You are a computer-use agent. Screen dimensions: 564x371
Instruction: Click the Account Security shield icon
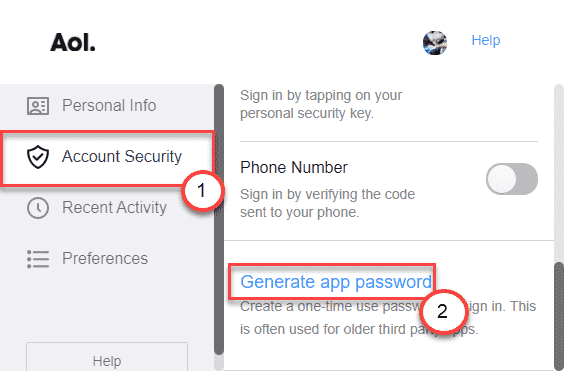pos(38,157)
